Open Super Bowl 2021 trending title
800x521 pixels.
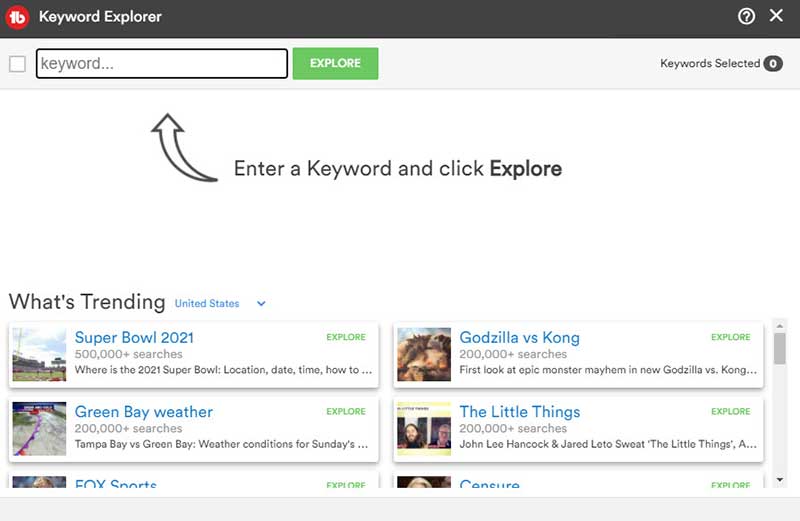(134, 337)
